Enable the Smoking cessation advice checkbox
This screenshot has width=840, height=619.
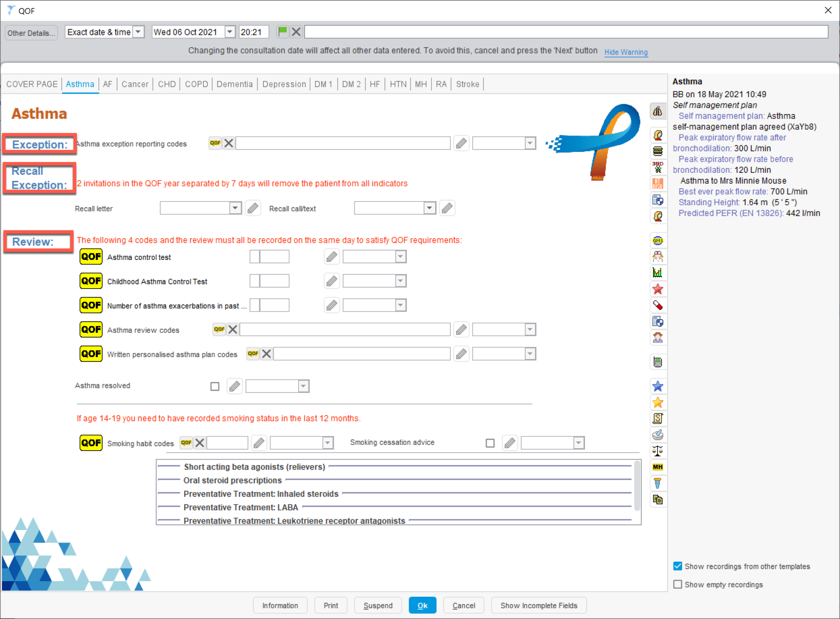tap(490, 443)
